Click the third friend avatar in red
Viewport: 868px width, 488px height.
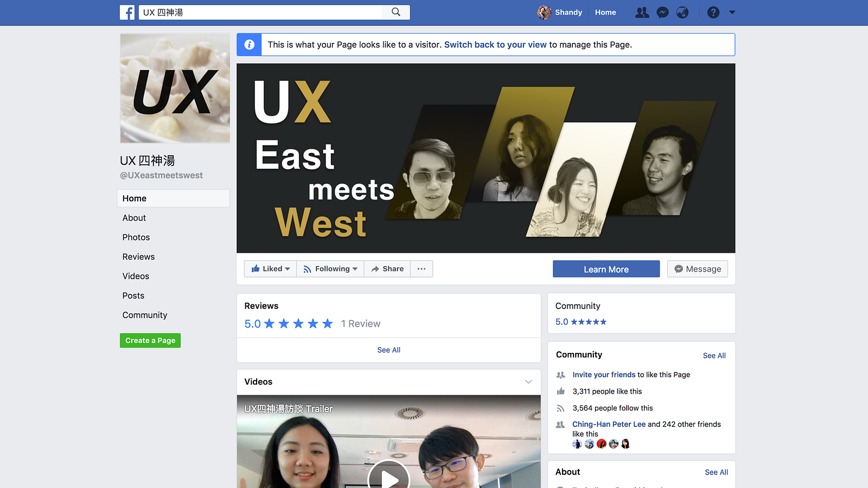click(602, 444)
